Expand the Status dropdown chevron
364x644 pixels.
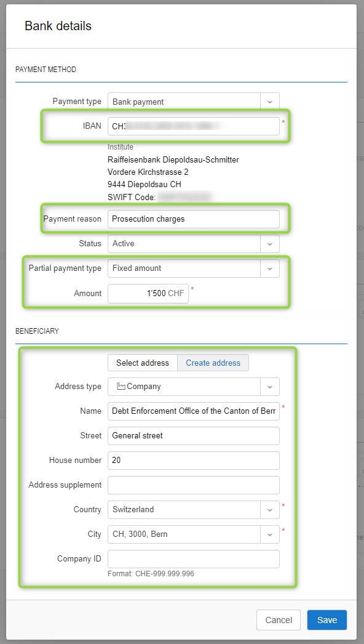pyautogui.click(x=270, y=244)
